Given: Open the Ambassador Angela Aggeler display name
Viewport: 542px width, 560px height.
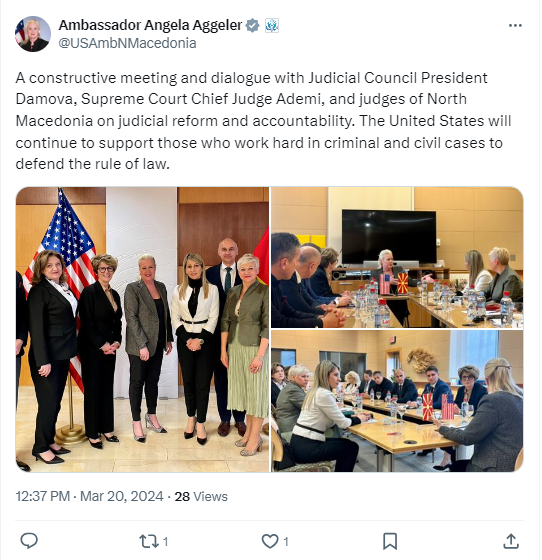Looking at the screenshot, I should tap(150, 25).
